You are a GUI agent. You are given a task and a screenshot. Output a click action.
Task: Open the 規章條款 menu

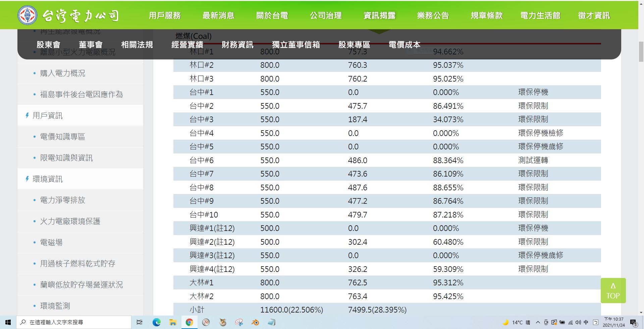(x=487, y=15)
